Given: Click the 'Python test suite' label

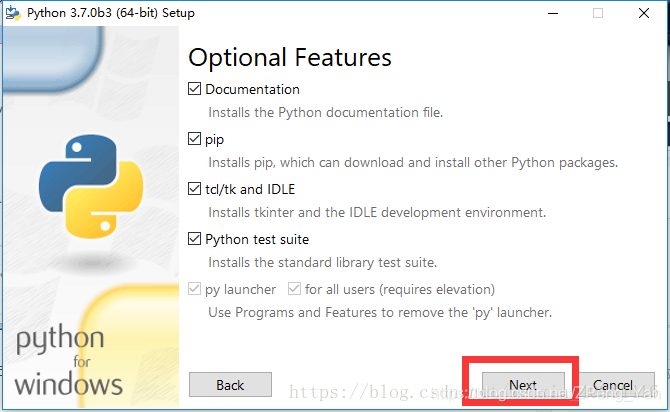Looking at the screenshot, I should tap(257, 239).
